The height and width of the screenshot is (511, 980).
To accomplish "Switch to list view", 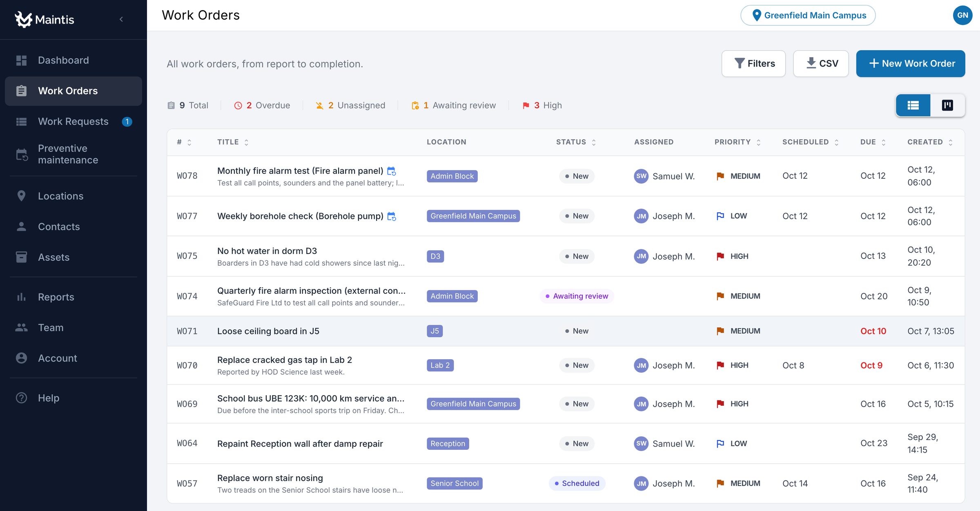I will [913, 105].
